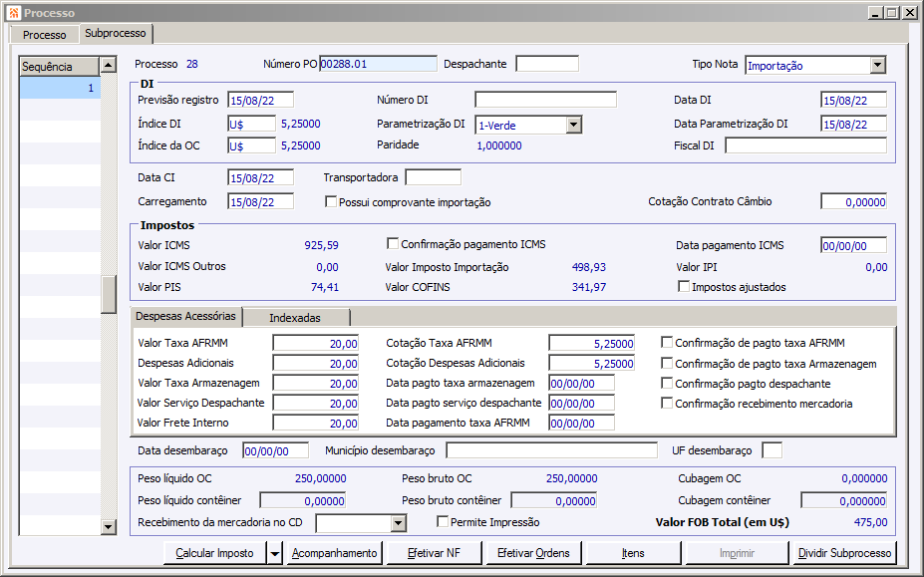Expand the Tipo Nota dropdown
924x577 pixels.
[877, 66]
